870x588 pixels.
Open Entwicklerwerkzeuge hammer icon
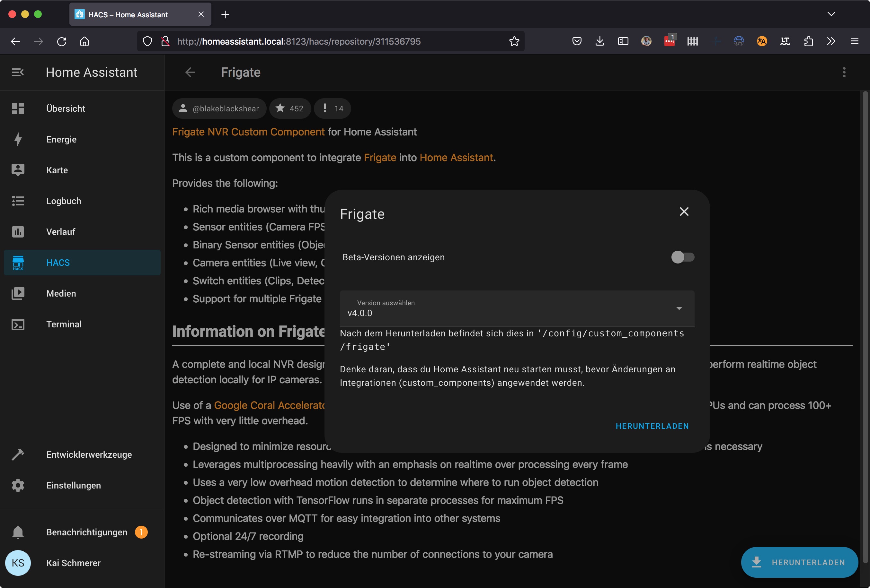(18, 454)
